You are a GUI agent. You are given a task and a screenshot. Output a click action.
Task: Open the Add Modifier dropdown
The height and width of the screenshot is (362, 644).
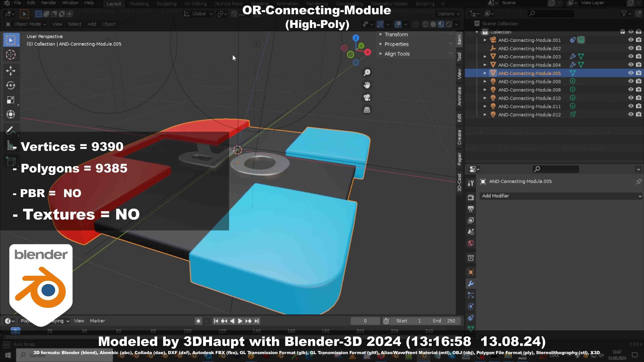(x=561, y=196)
